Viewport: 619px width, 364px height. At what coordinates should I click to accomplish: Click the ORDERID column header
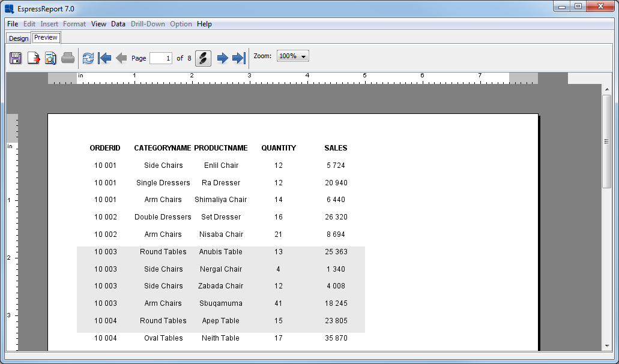(x=105, y=148)
